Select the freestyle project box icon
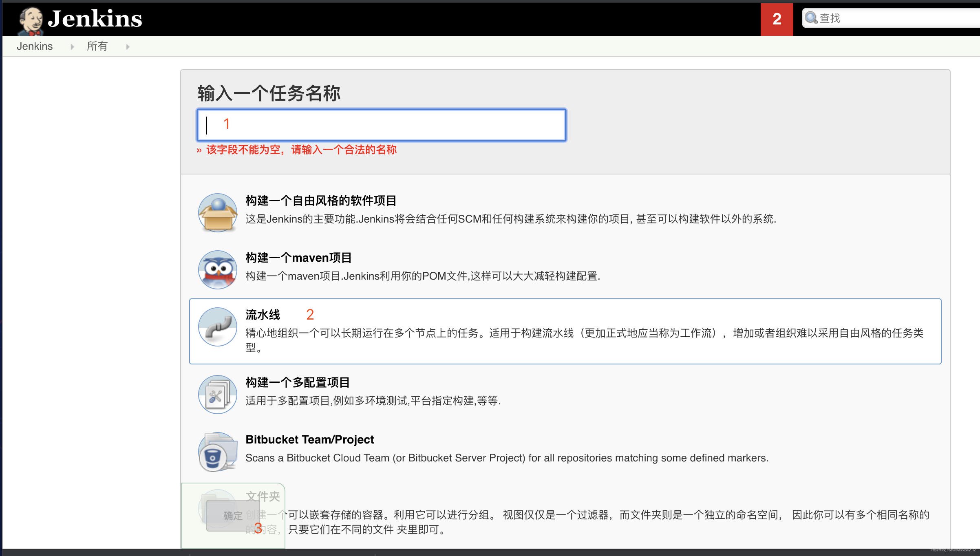The width and height of the screenshot is (980, 556). (x=218, y=212)
